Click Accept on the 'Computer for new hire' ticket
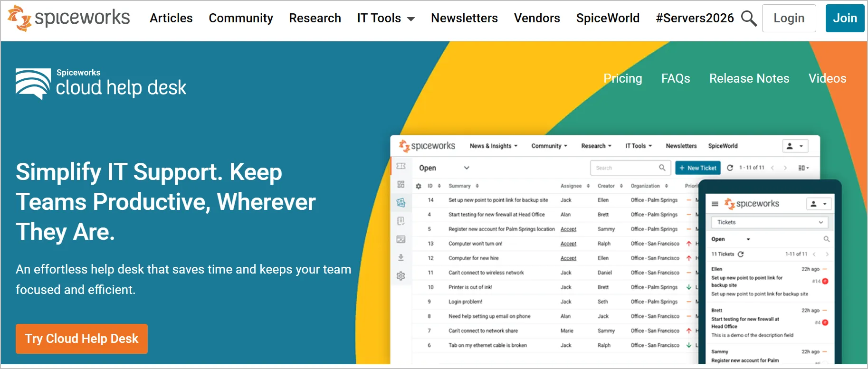This screenshot has height=369, width=868. 568,258
